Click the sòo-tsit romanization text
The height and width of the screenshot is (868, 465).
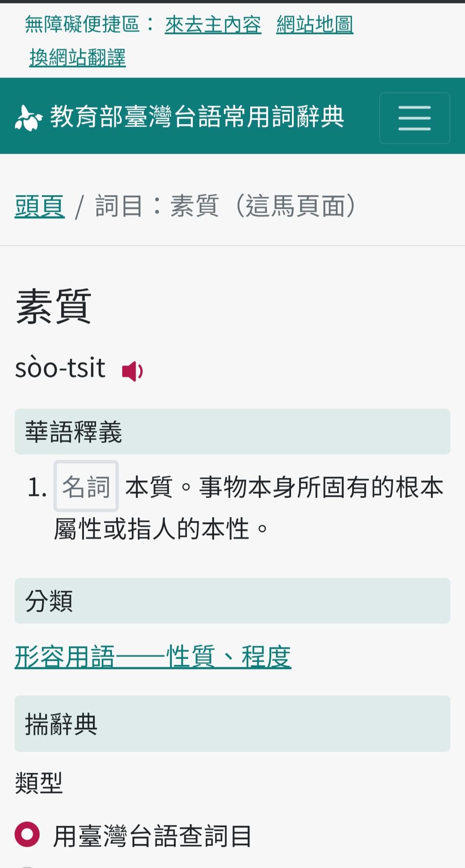tap(60, 369)
